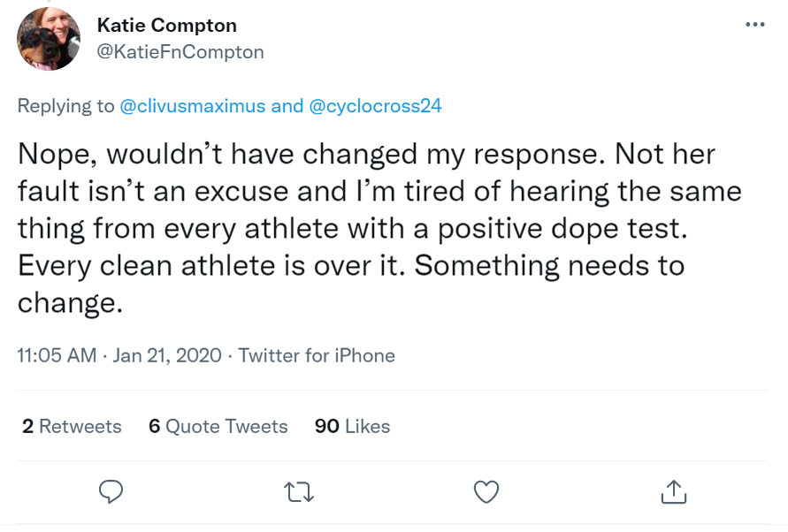Show the 90 Likes list
Screen dimensions: 788x532
coord(352,426)
